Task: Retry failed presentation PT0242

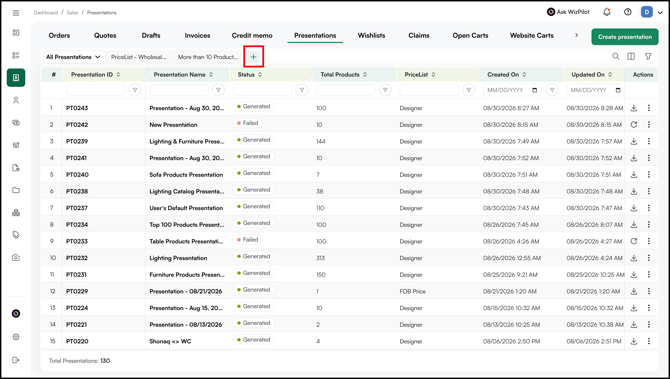Action: [x=634, y=125]
